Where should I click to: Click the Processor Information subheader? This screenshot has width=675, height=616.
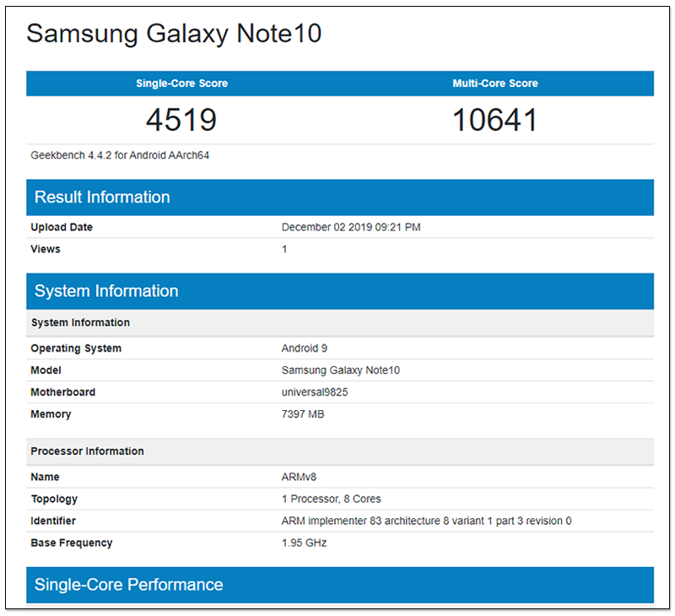tap(87, 451)
